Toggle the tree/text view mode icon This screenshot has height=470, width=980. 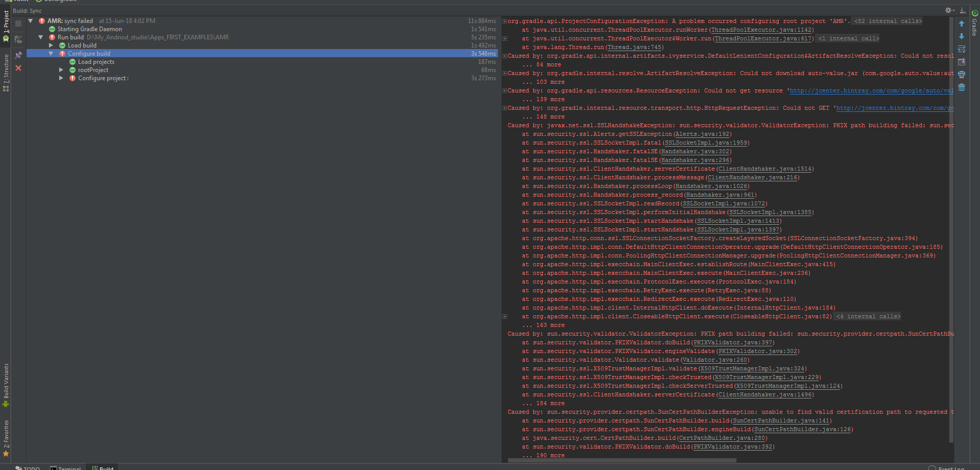tap(18, 39)
